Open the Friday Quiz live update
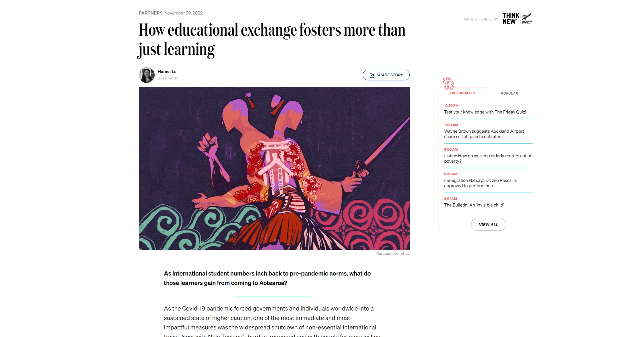644x337 pixels. [x=485, y=112]
